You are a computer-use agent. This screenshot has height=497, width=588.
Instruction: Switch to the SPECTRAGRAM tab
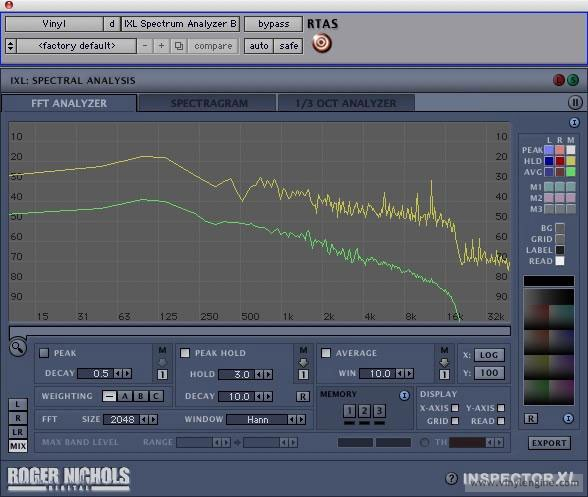(x=209, y=103)
